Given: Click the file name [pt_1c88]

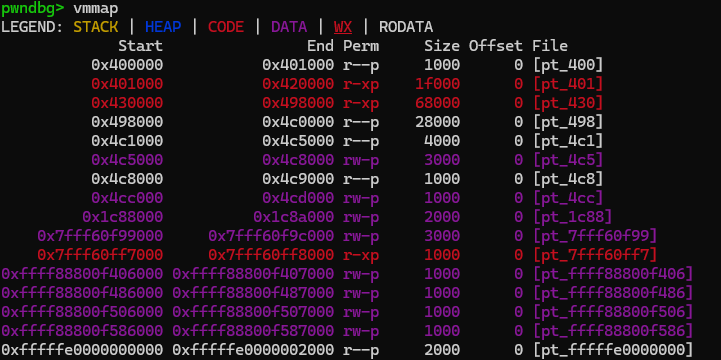Looking at the screenshot, I should [572, 217].
